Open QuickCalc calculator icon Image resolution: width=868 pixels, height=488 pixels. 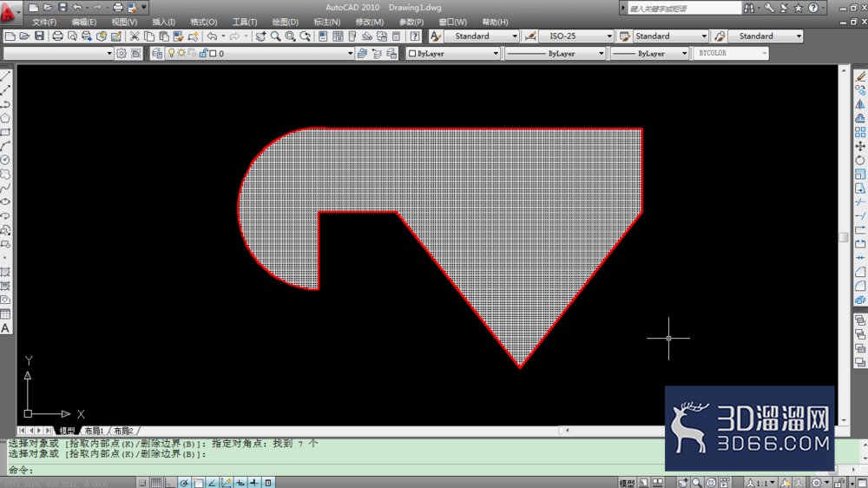pos(397,36)
